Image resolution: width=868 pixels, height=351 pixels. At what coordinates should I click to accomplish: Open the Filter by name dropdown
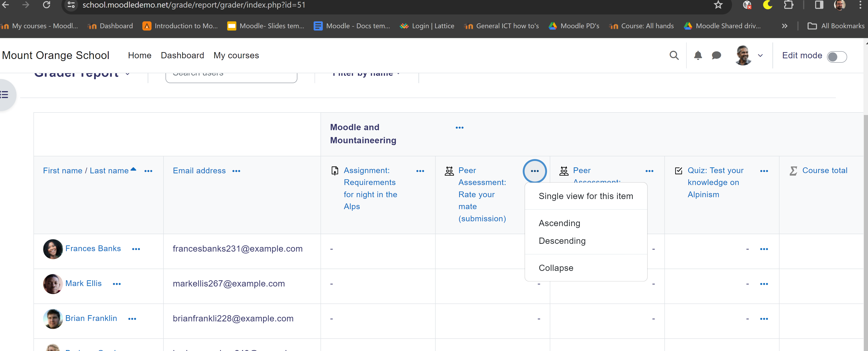tap(366, 74)
